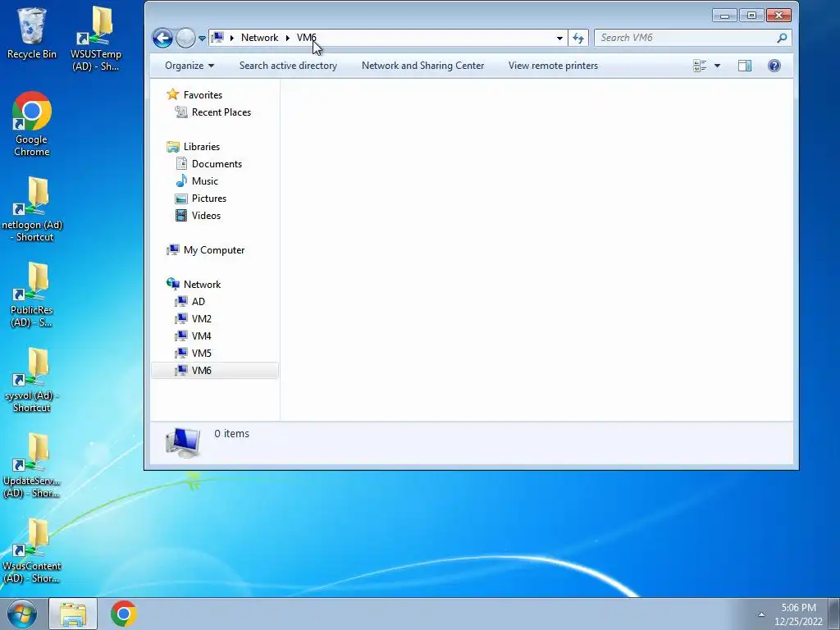
Task: Go back with the Explorer back arrow
Action: point(162,38)
